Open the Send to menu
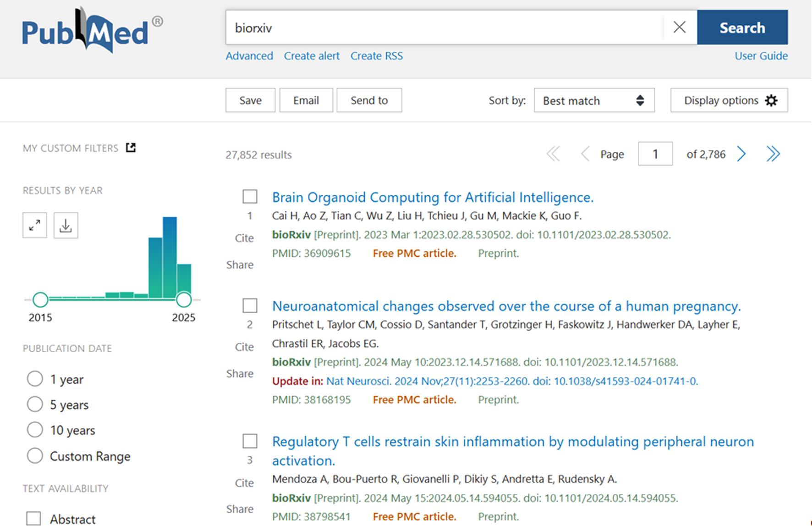Screen dimensions: 812x526 pos(369,100)
